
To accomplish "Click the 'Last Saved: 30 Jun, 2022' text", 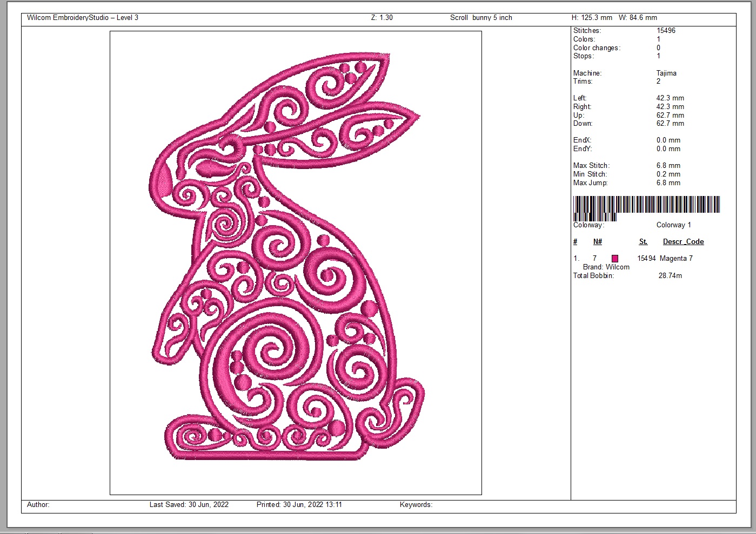I will pos(189,505).
